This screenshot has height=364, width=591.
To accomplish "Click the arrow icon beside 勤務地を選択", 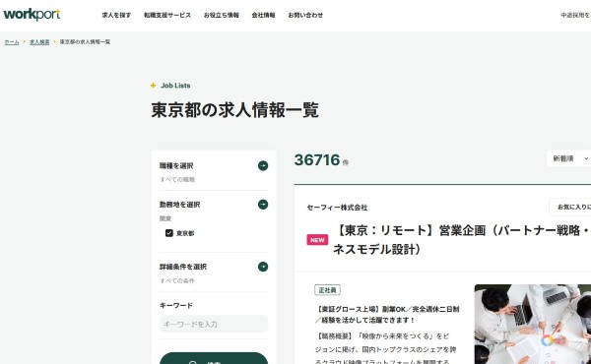I will (263, 205).
